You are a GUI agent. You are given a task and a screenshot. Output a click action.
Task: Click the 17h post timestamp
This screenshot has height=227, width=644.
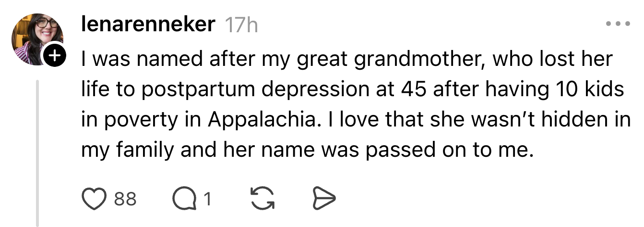pyautogui.click(x=241, y=25)
